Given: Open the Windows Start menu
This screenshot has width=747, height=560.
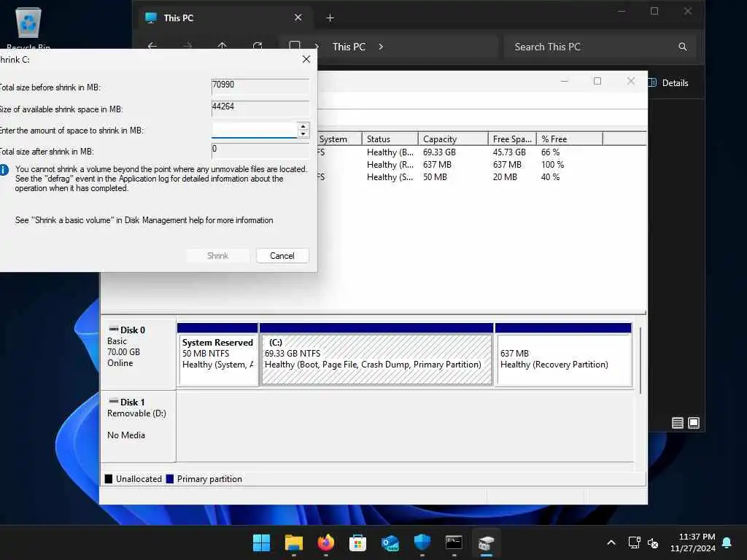Looking at the screenshot, I should click(262, 542).
